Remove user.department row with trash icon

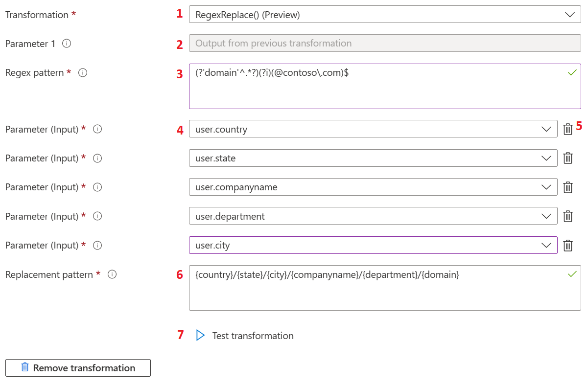(x=568, y=216)
